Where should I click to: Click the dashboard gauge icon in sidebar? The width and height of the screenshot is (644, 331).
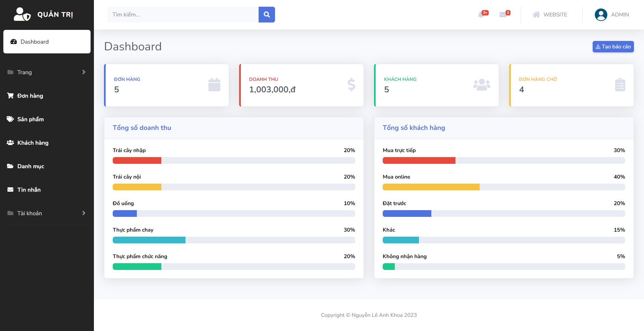point(14,42)
